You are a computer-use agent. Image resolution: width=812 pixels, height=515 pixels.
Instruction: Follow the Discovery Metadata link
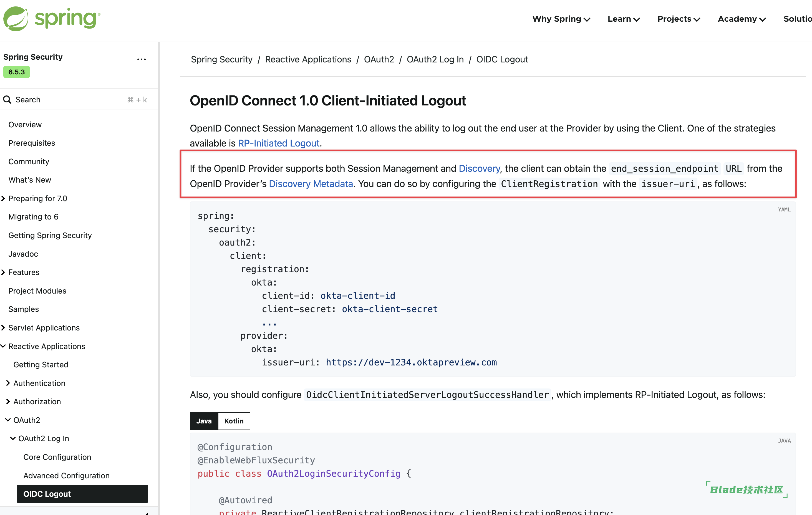pos(311,183)
